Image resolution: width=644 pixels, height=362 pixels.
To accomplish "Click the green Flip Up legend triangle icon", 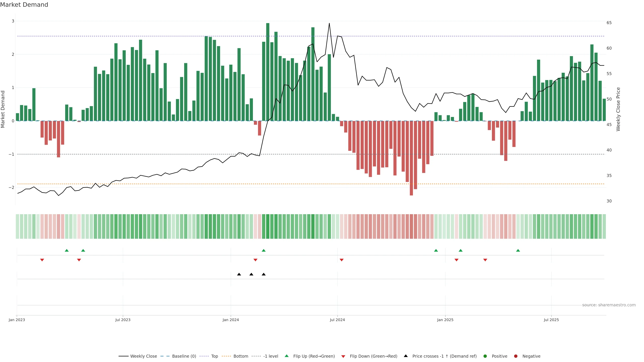I will (287, 356).
